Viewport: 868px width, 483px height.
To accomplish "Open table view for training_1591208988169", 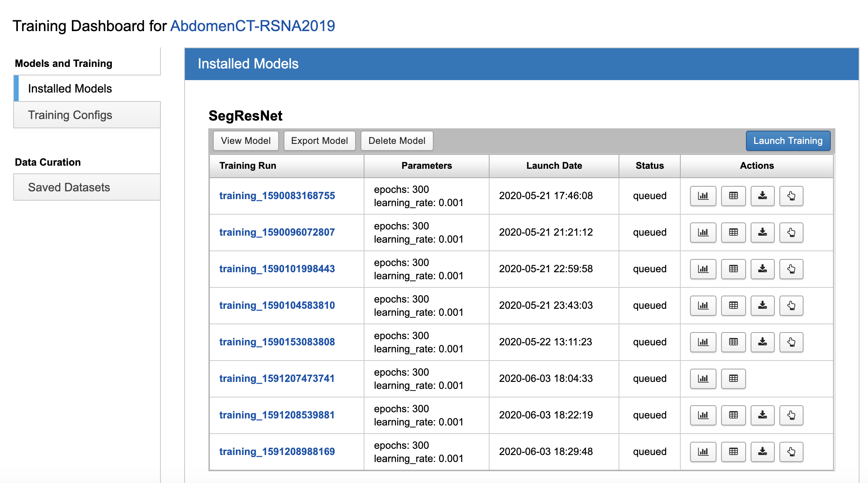I will (733, 451).
